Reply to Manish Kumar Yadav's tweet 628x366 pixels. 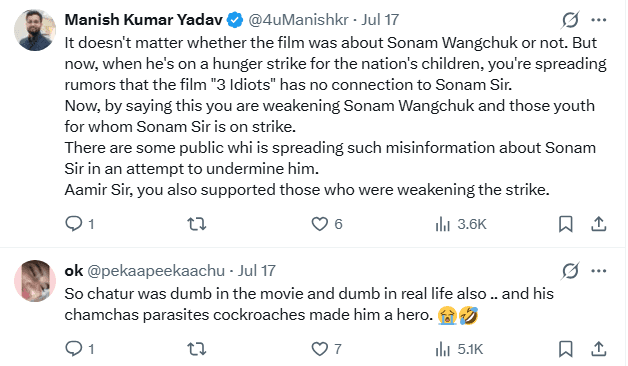pyautogui.click(x=80, y=224)
